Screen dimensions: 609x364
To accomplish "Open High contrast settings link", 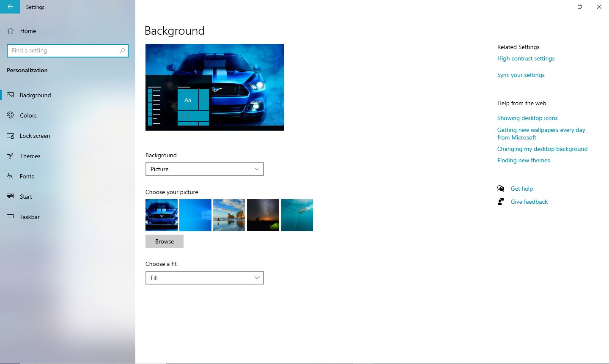I will click(x=526, y=59).
